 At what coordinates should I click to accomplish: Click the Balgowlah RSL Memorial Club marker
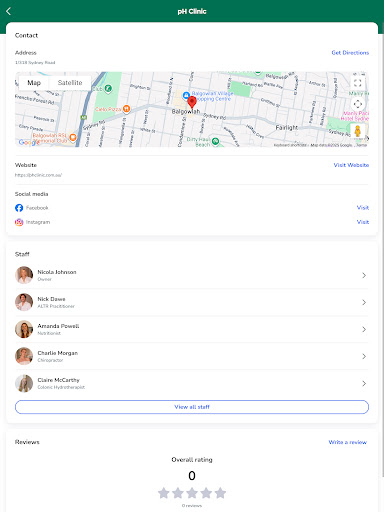click(x=73, y=137)
